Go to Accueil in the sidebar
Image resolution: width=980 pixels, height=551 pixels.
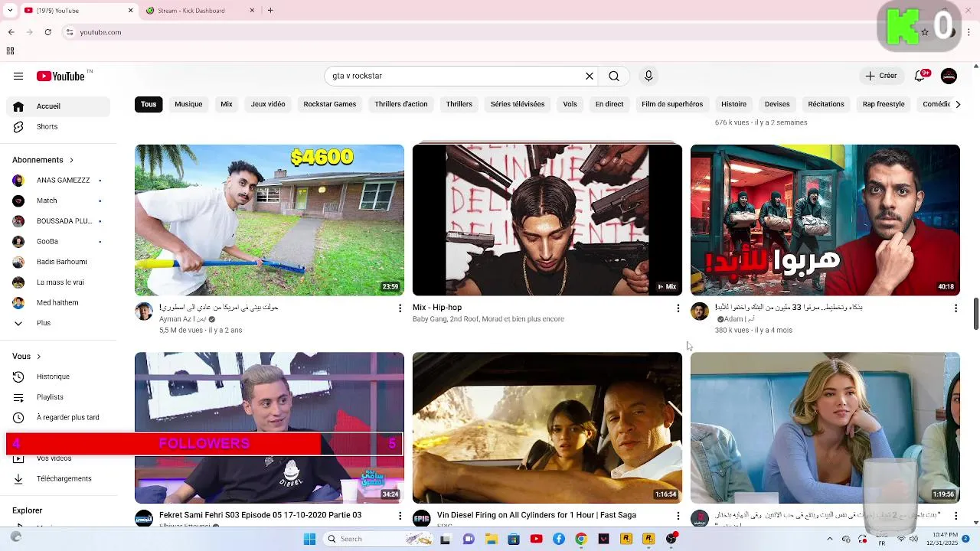point(58,106)
